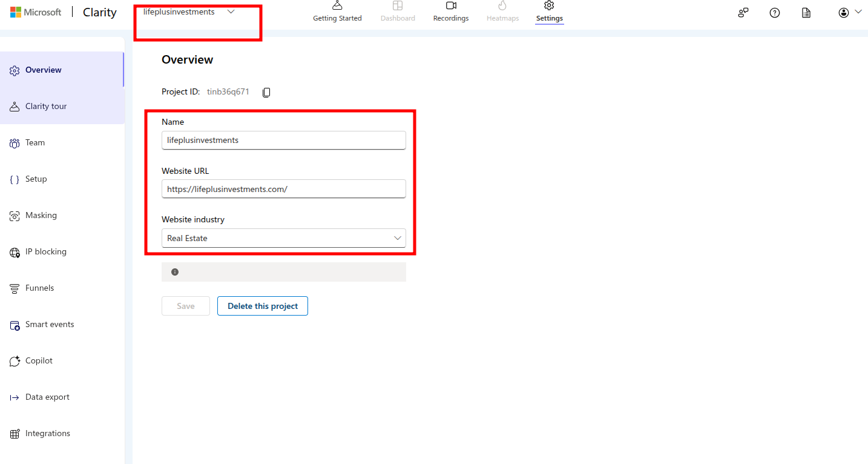Open Masking settings
Image resolution: width=868 pixels, height=464 pixels.
tap(62, 216)
